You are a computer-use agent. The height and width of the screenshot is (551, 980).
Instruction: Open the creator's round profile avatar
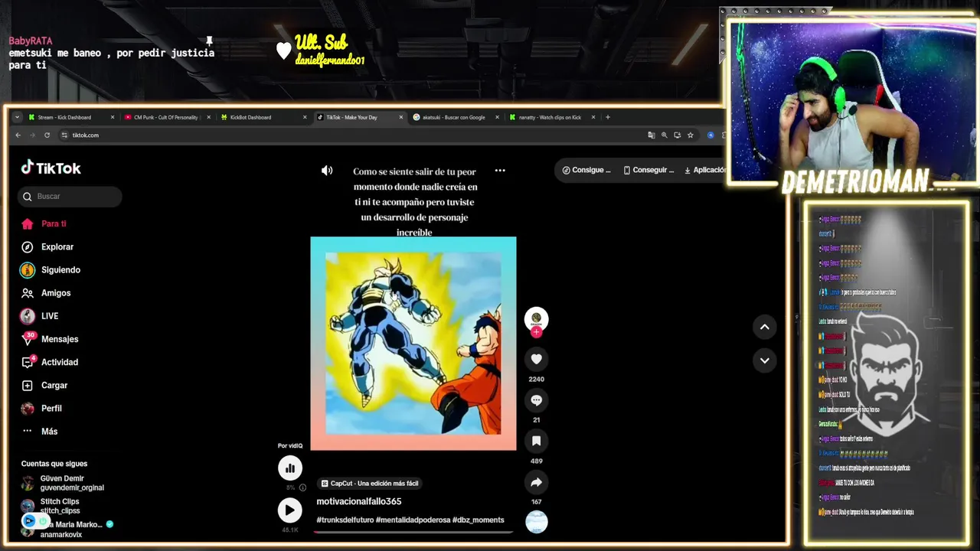click(x=536, y=318)
